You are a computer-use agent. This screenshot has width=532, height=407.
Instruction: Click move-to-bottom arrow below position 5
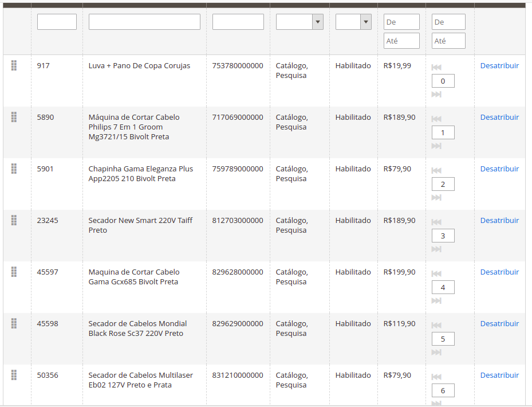pyautogui.click(x=436, y=352)
